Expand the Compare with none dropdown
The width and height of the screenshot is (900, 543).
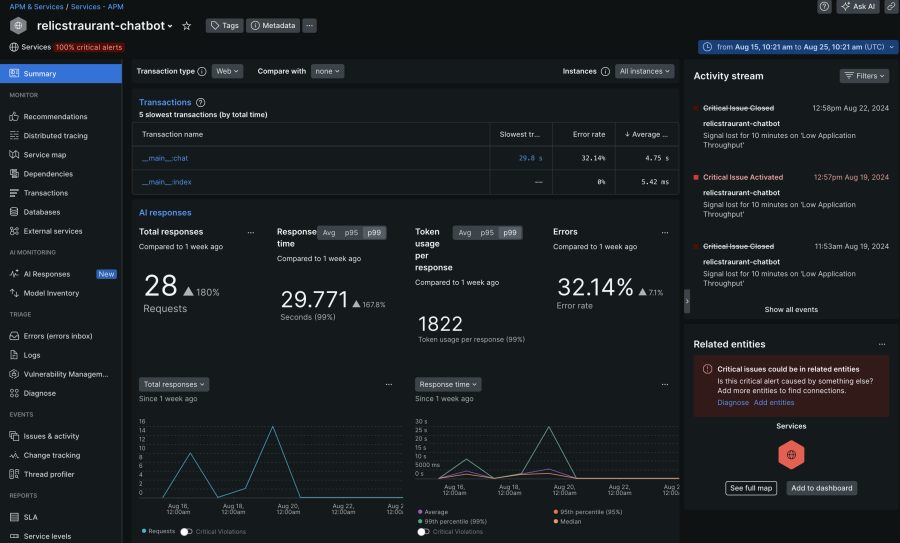[327, 71]
